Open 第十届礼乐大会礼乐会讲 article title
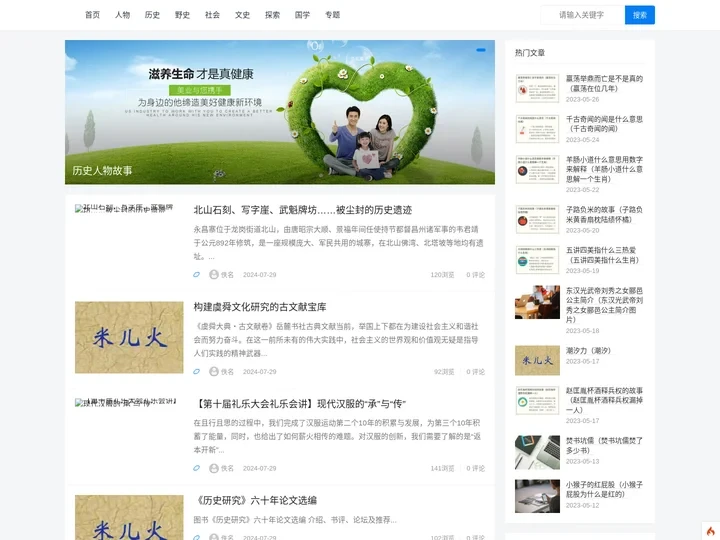The image size is (720, 540). click(x=300, y=404)
